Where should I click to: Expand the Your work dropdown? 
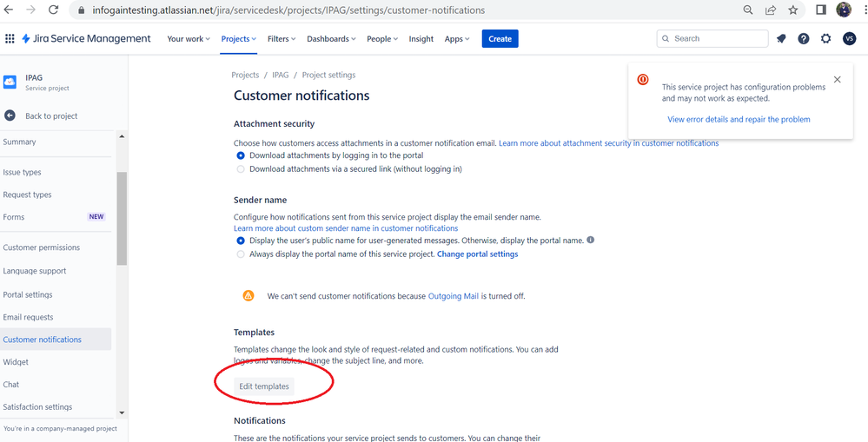tap(189, 39)
